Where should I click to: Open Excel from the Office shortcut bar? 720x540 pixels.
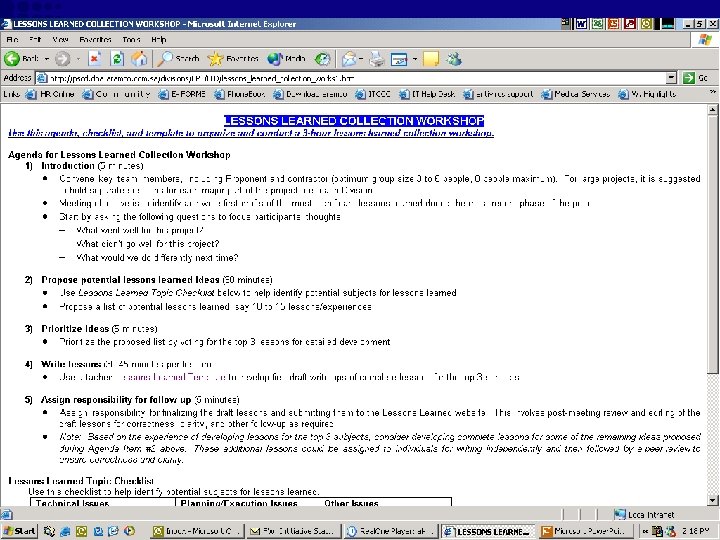point(597,23)
